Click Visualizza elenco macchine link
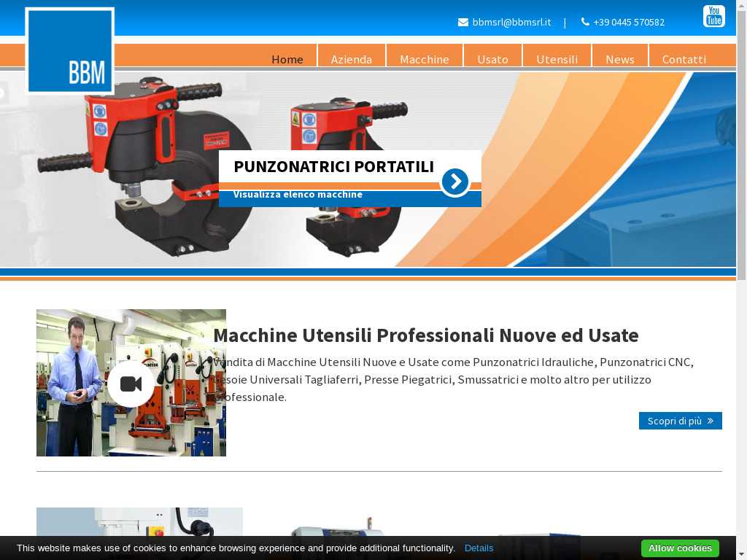The image size is (747, 560). 298,195
